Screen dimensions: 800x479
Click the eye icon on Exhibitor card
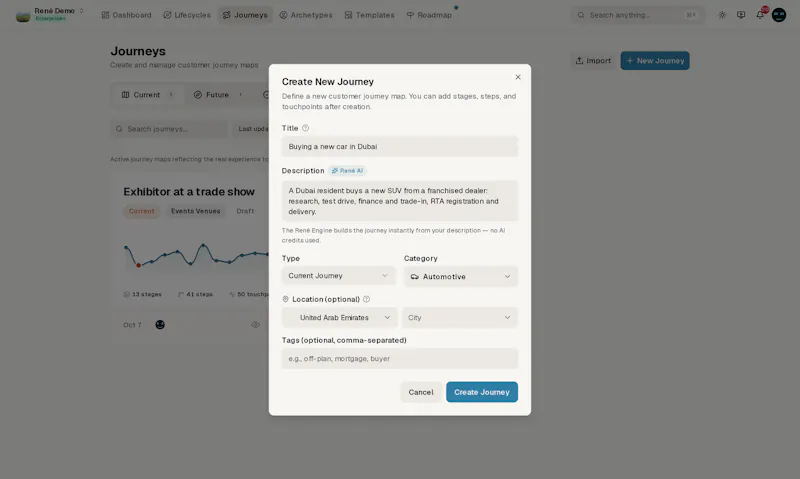coord(255,325)
